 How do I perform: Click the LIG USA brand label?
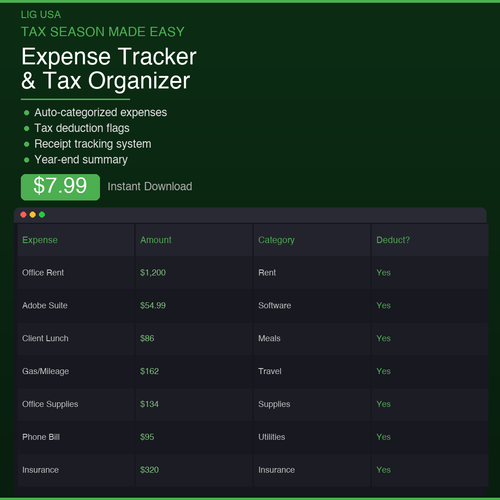click(x=41, y=15)
